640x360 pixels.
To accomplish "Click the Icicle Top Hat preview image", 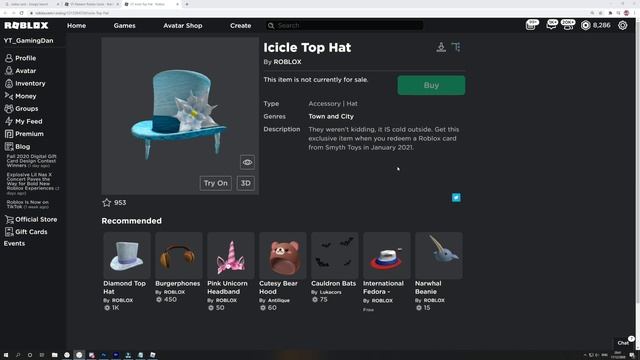I will 180,116.
